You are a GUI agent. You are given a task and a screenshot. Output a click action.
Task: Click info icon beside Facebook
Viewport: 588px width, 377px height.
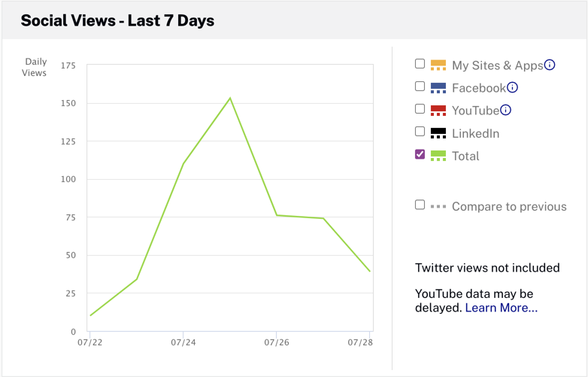point(512,87)
